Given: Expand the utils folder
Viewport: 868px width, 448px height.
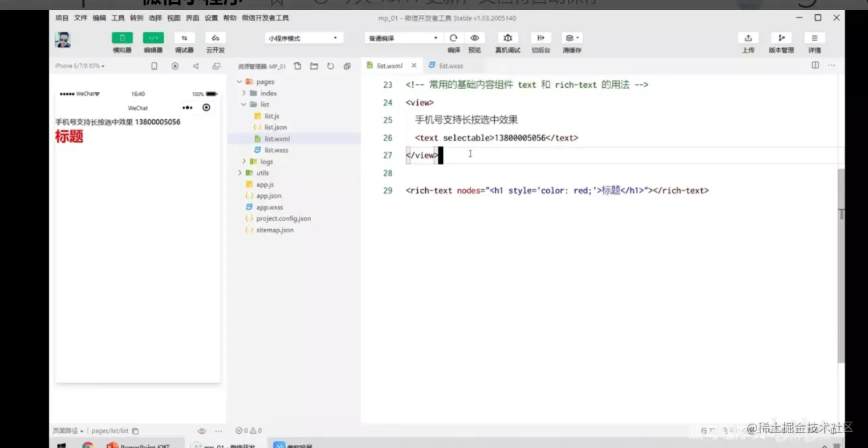Looking at the screenshot, I should 239,173.
